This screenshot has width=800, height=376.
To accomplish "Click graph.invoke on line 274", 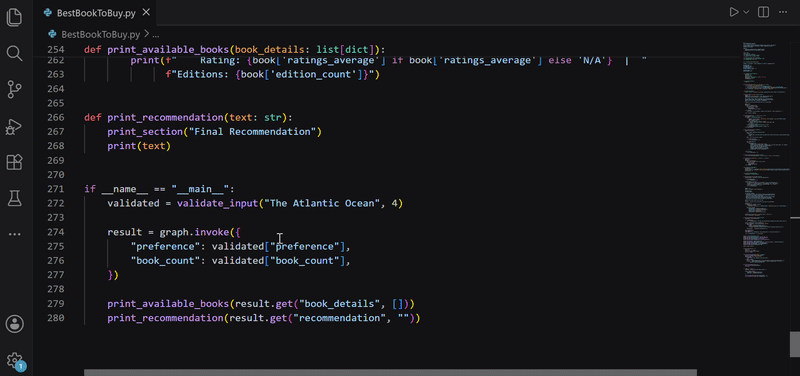I will tap(194, 232).
